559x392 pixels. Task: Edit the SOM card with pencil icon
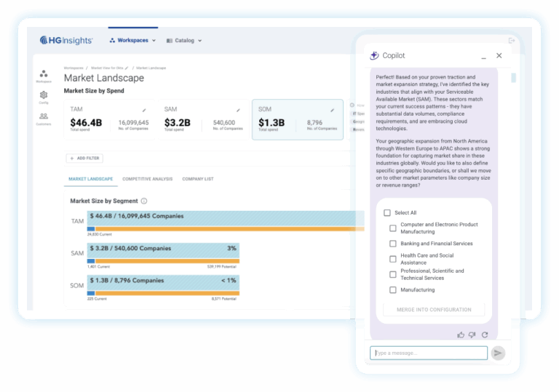[332, 110]
